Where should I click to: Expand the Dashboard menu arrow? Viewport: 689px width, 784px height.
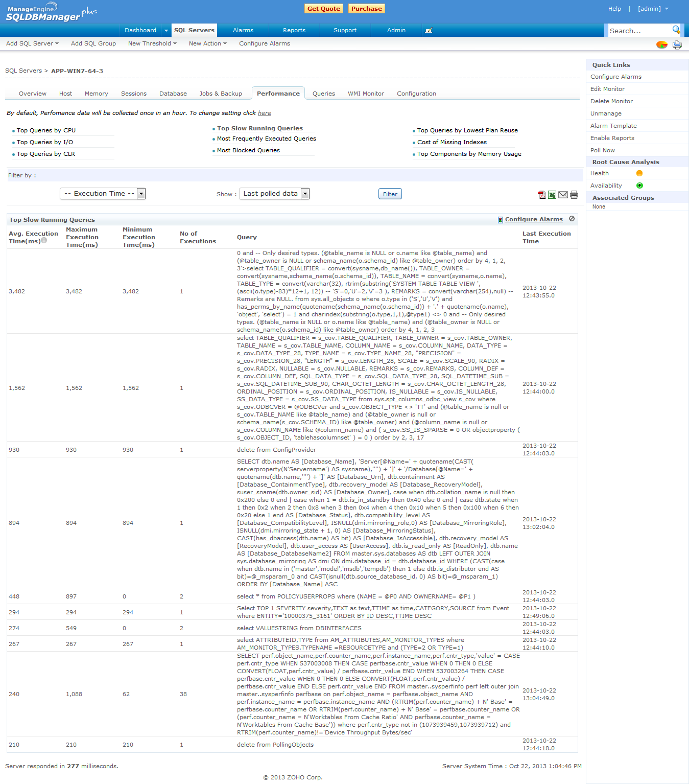[166, 31]
